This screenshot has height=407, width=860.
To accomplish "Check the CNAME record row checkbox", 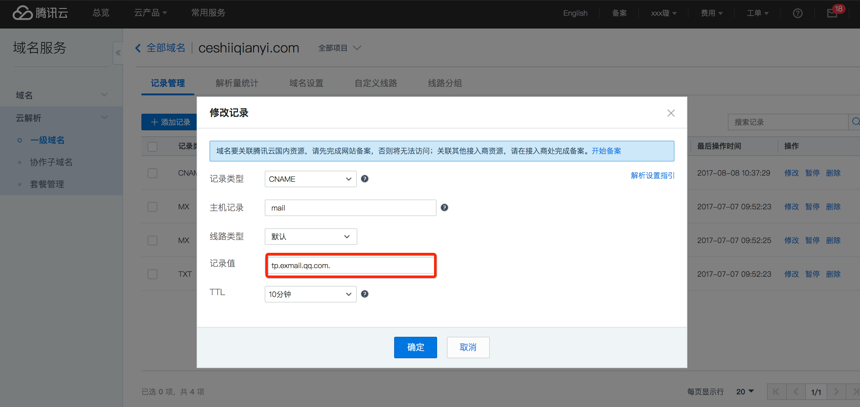I will pyautogui.click(x=153, y=173).
